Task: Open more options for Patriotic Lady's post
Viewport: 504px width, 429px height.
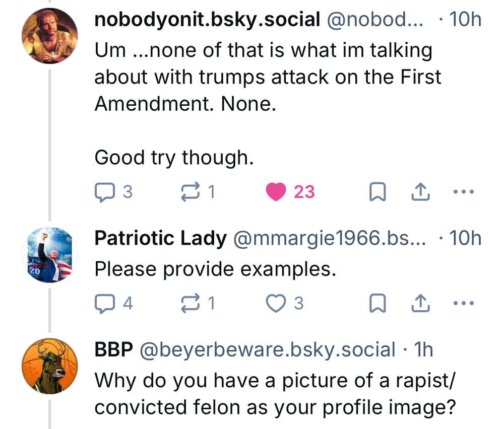Action: tap(464, 304)
